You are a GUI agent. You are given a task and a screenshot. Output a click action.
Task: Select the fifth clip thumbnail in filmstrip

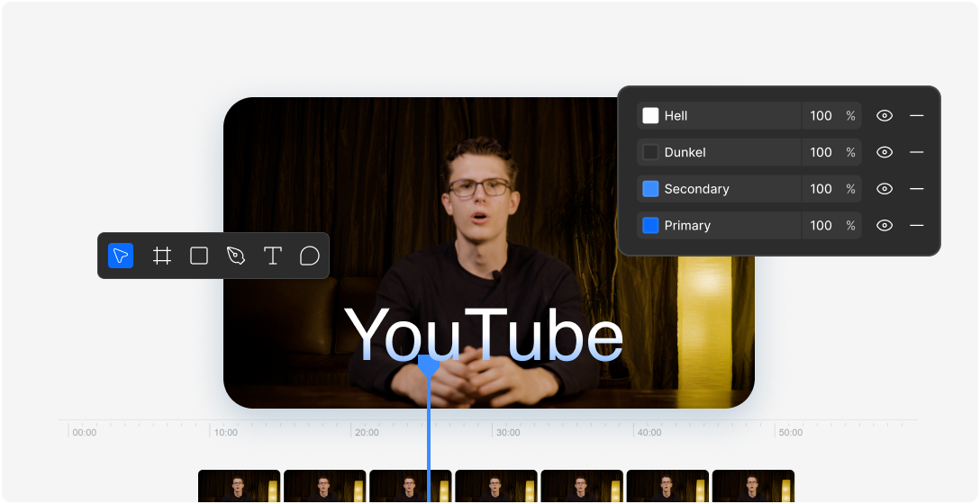(x=582, y=486)
